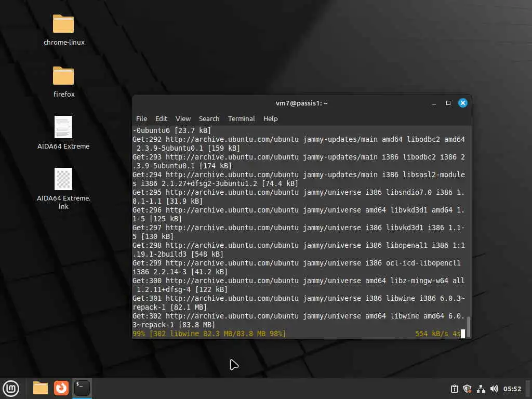The image size is (532, 399).
Task: Launch Firefox from the panel
Action: (61, 388)
